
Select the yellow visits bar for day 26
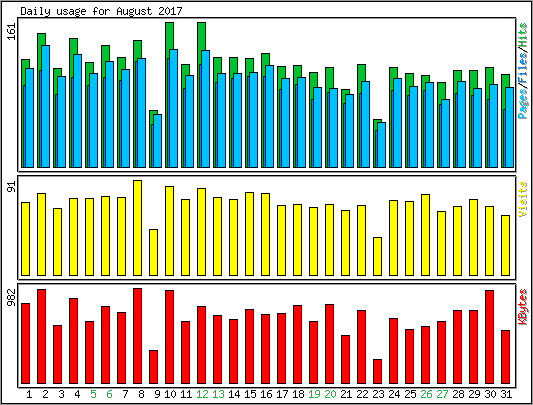click(x=425, y=235)
